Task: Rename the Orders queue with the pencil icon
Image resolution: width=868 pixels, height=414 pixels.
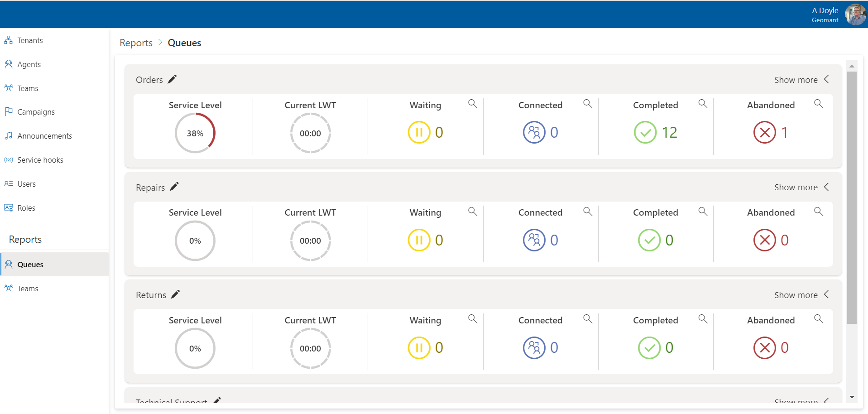Action: coord(172,79)
